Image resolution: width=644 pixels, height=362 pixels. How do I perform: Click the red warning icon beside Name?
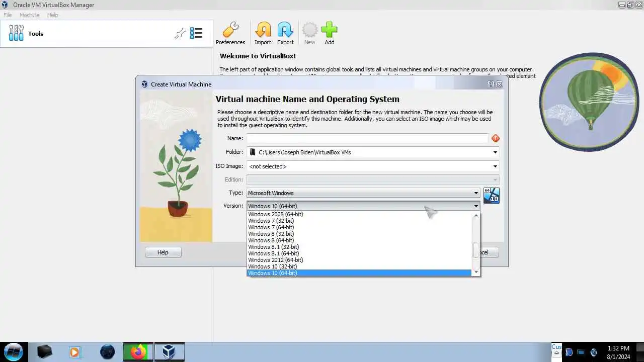click(x=496, y=138)
